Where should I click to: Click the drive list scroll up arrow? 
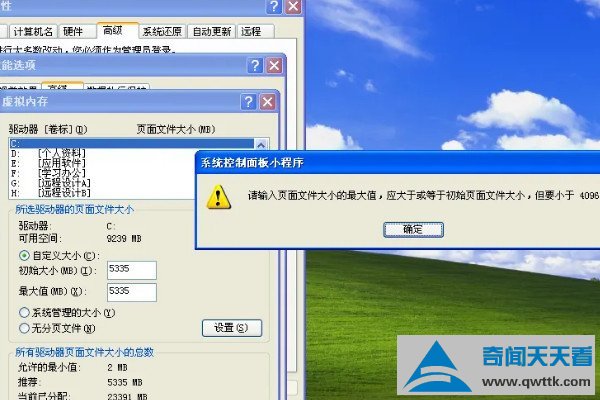261,145
